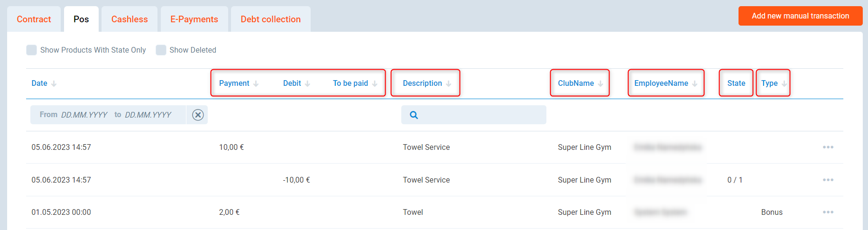Open the three-dot menu for the -10,00 € debit
The width and height of the screenshot is (868, 230).
coord(828,180)
